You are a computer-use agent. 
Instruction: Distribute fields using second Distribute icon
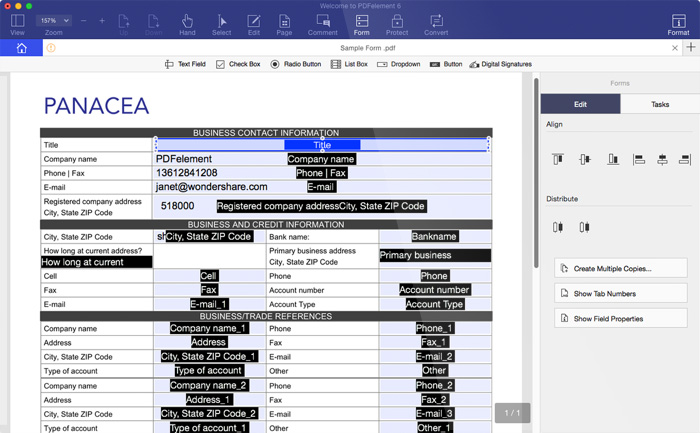coord(584,227)
